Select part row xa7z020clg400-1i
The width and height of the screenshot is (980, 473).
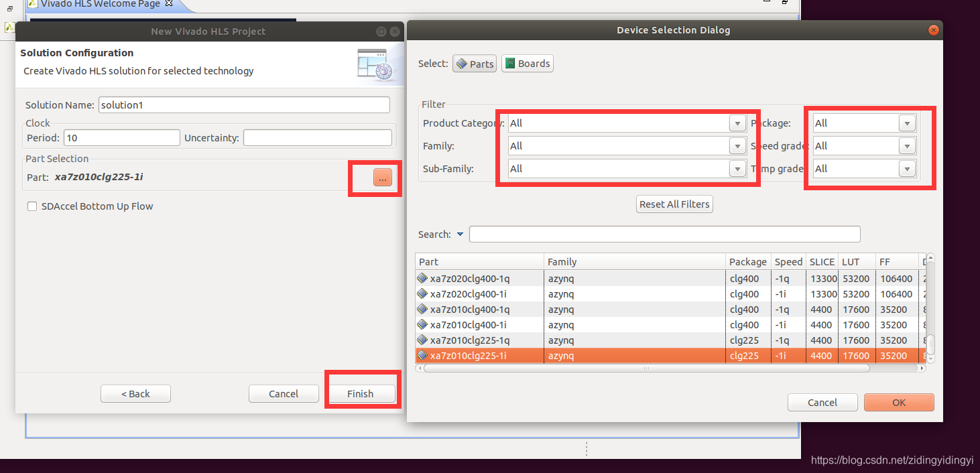670,294
